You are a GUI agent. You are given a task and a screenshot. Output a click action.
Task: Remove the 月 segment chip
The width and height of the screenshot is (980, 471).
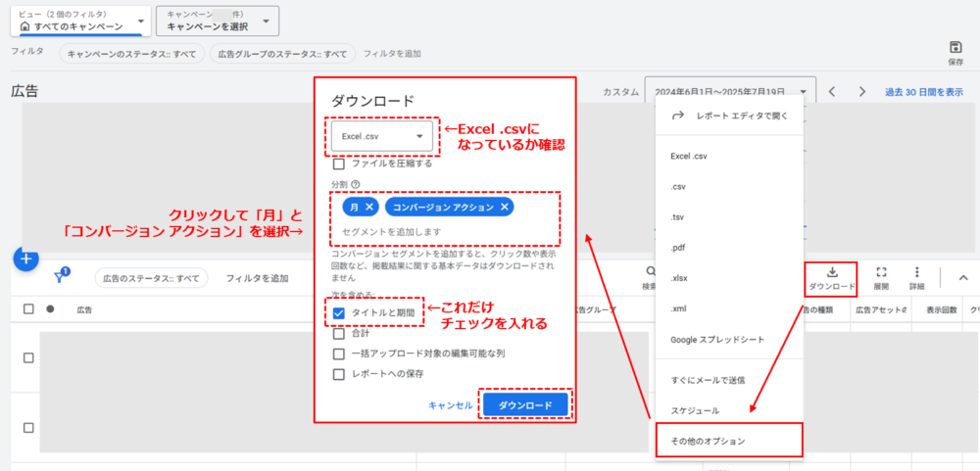[x=368, y=207]
